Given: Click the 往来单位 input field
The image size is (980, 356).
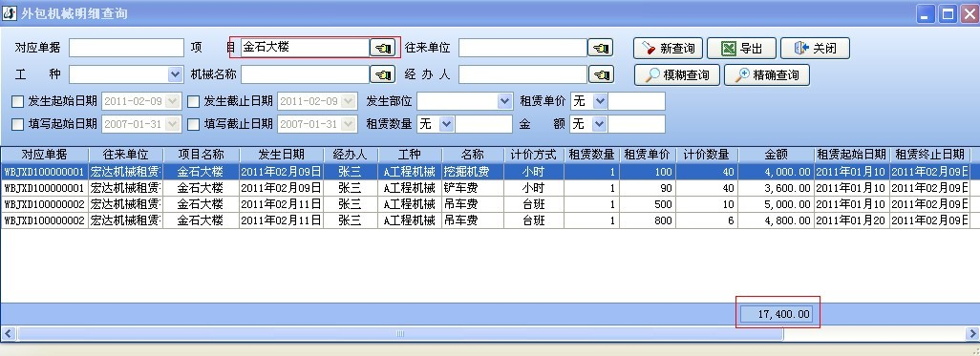Looking at the screenshot, I should click(x=522, y=48).
